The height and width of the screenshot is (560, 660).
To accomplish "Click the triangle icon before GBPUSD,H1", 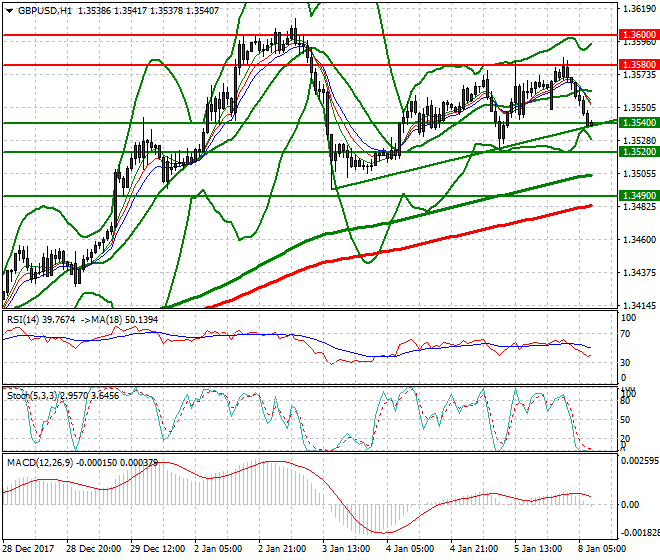I will pos(8,10).
